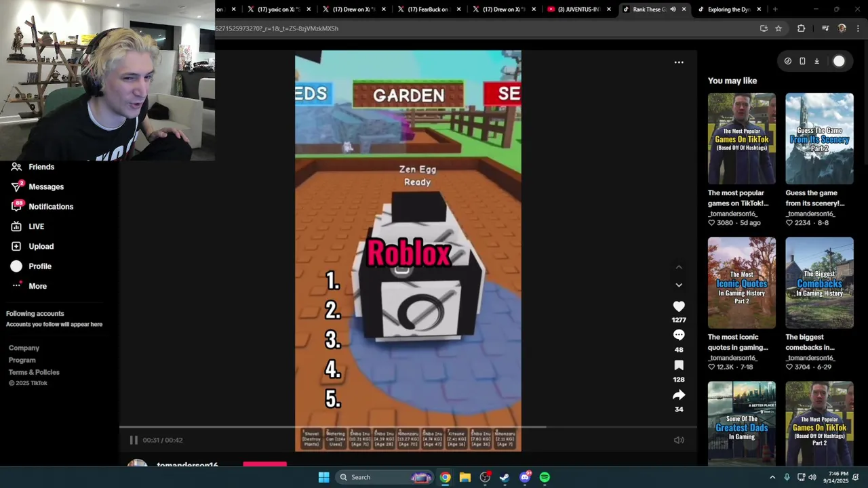Seek along the video progress bar
The height and width of the screenshot is (488, 868).
point(408,427)
